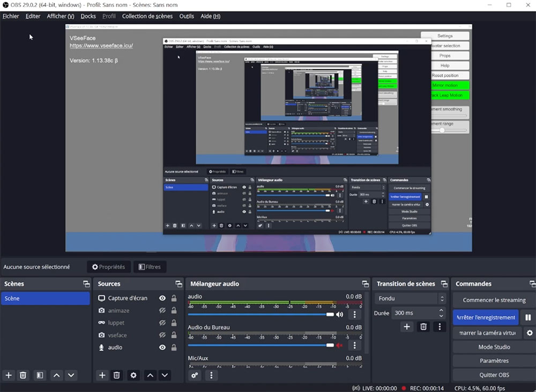Viewport: 536px width, 392px height.
Task: Open Filtres for the source
Action: (x=150, y=267)
